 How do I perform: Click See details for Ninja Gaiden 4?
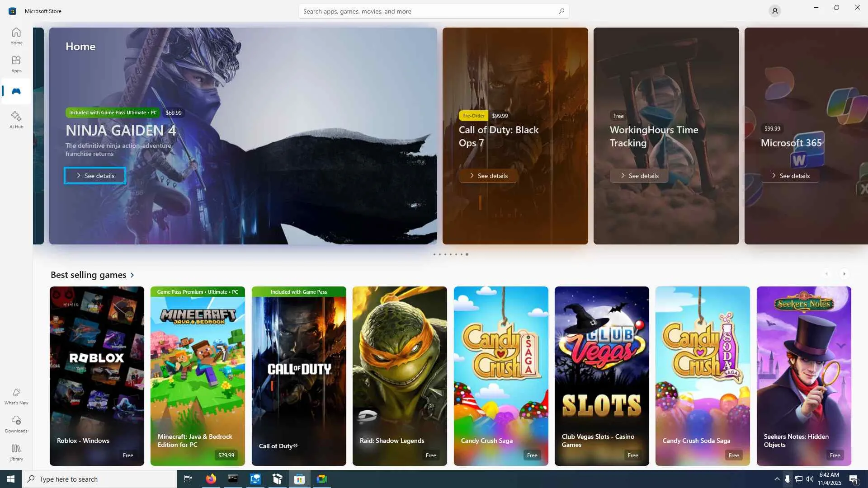pyautogui.click(x=95, y=176)
